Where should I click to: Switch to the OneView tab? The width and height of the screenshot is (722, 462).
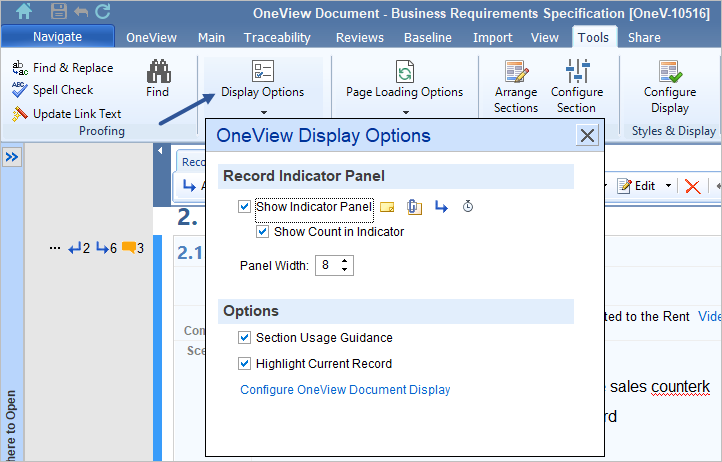151,37
